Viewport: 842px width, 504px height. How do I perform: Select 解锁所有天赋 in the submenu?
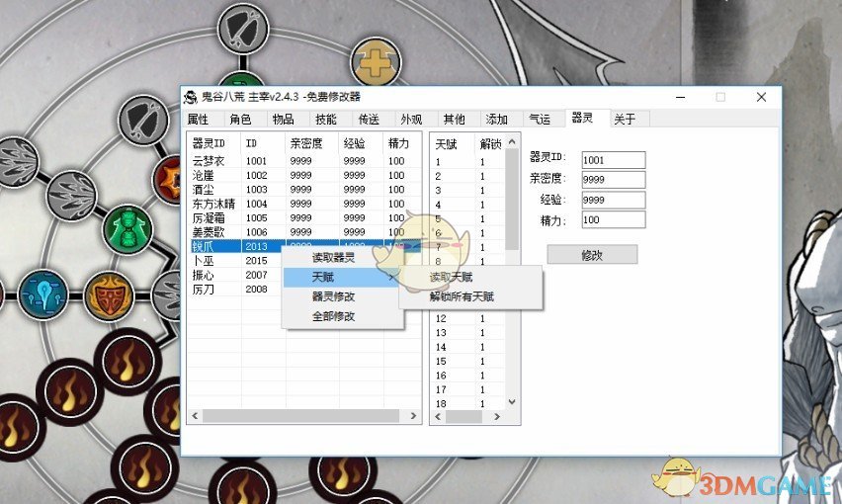click(470, 296)
